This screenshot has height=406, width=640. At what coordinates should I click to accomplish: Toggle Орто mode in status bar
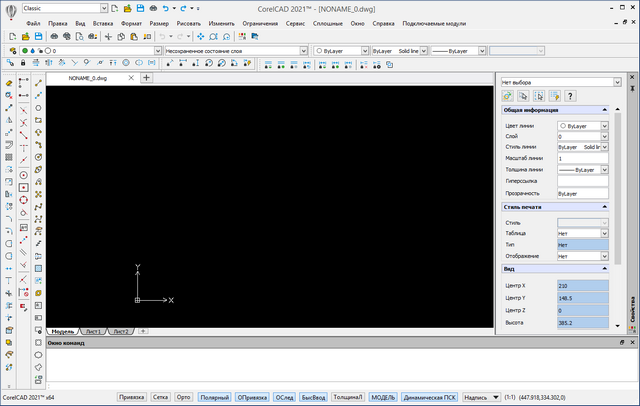coord(184,396)
